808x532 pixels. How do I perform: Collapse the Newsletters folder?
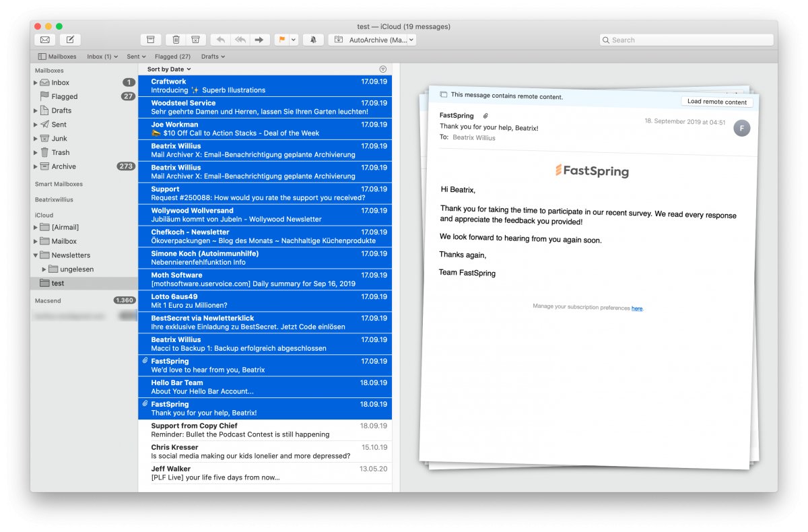point(36,255)
